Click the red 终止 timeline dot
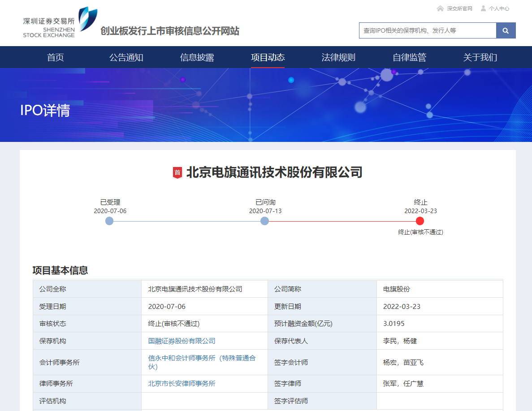532x411 pixels. 420,221
